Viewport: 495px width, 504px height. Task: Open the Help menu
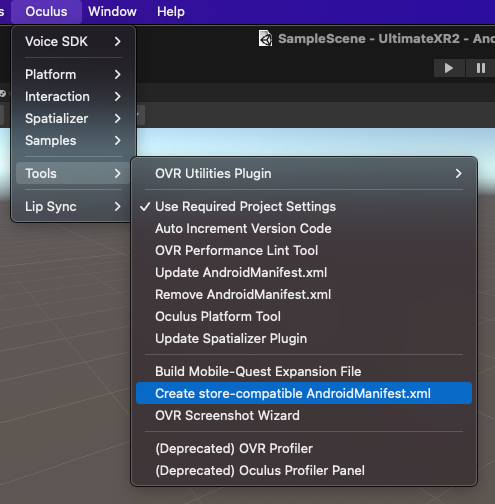[x=171, y=12]
